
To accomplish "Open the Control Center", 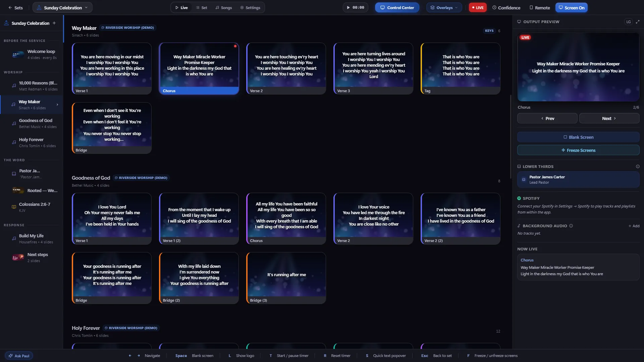I will pyautogui.click(x=397, y=7).
